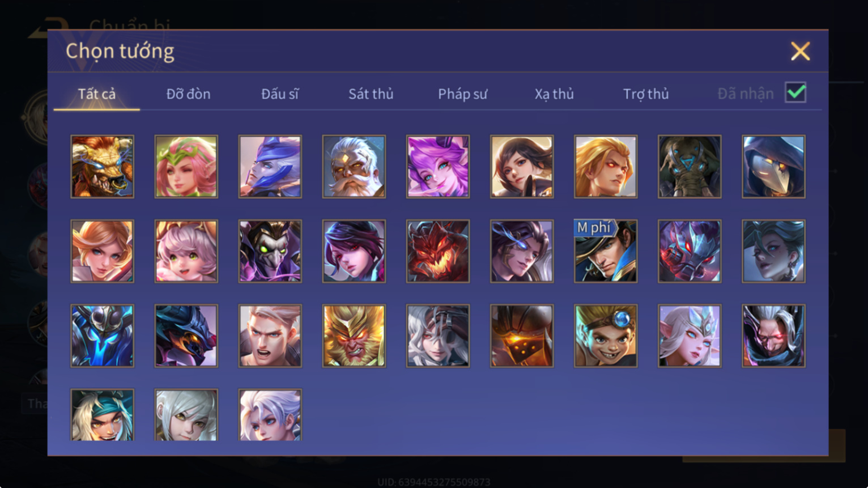
Task: Choose the white-bearded old man hero
Action: (354, 167)
